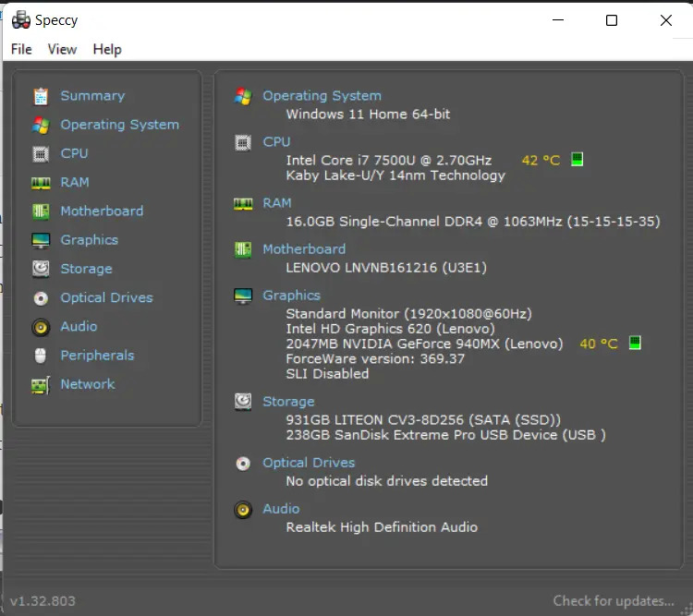693x616 pixels.
Task: Open the File menu
Action: [x=21, y=49]
